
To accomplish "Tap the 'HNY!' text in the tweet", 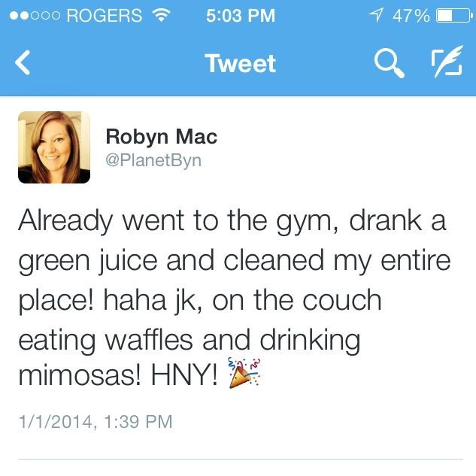I will (184, 375).
